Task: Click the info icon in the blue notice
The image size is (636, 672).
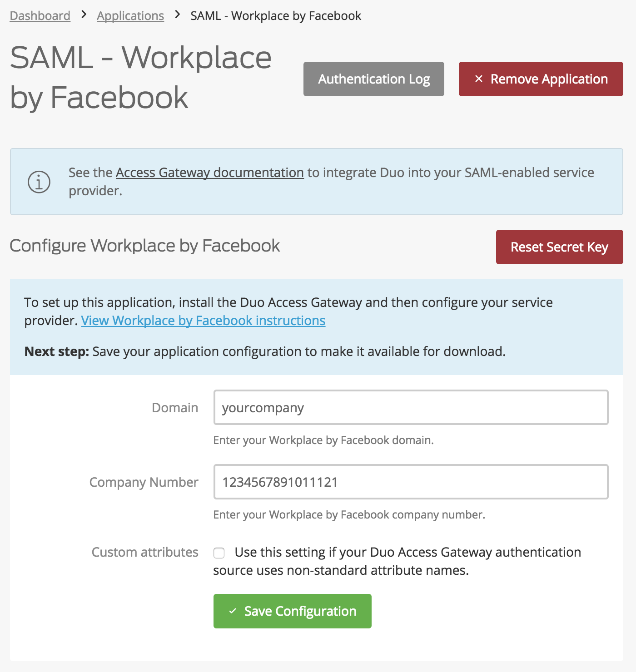Action: point(38,182)
